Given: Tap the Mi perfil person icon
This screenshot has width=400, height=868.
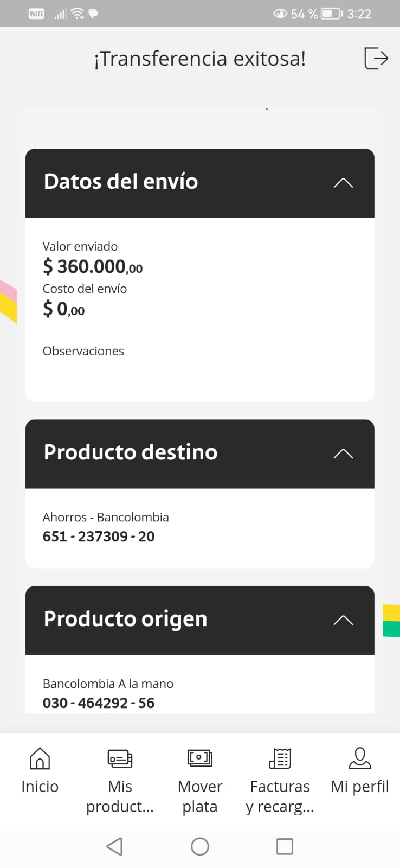Looking at the screenshot, I should (360, 758).
